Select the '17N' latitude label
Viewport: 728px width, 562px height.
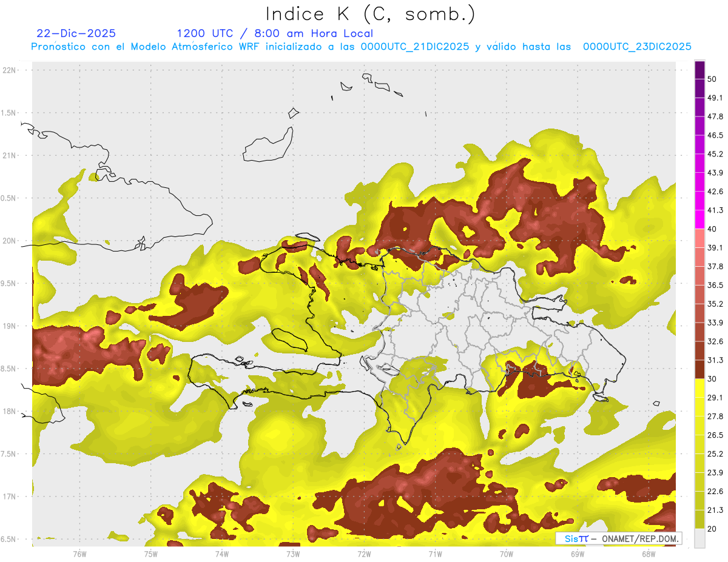[x=10, y=497]
